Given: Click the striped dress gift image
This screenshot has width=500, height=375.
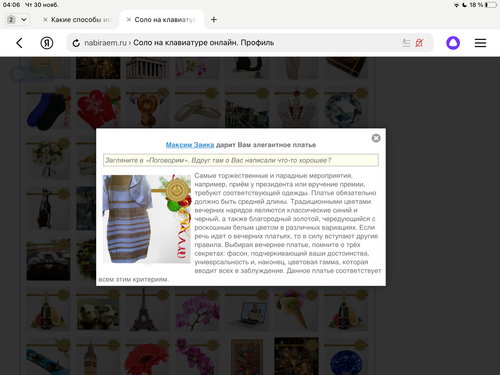Looking at the screenshot, I should pyautogui.click(x=147, y=219).
